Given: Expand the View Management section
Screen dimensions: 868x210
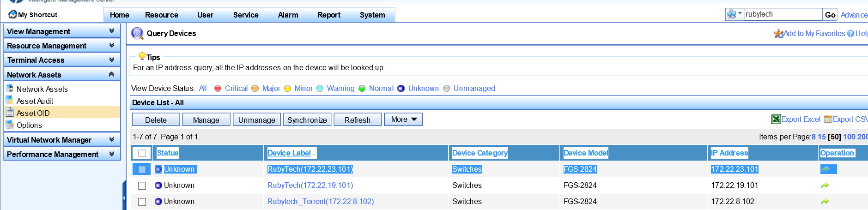Looking at the screenshot, I should point(62,31).
